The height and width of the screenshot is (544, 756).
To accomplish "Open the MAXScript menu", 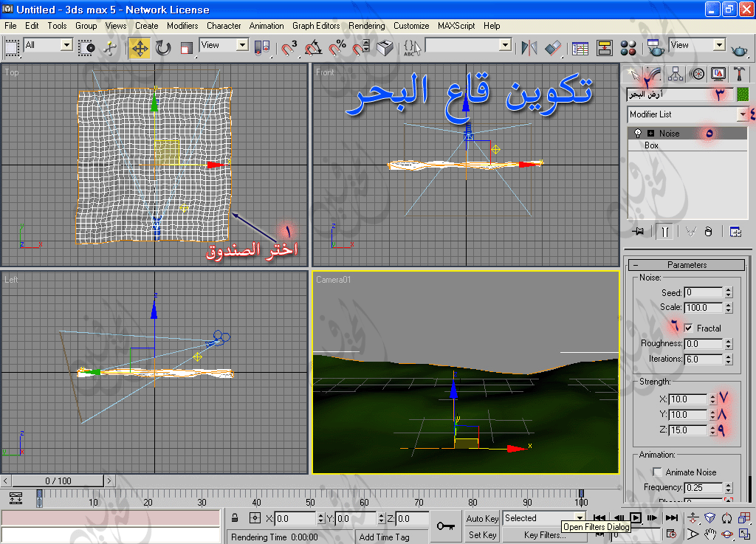I will click(456, 26).
